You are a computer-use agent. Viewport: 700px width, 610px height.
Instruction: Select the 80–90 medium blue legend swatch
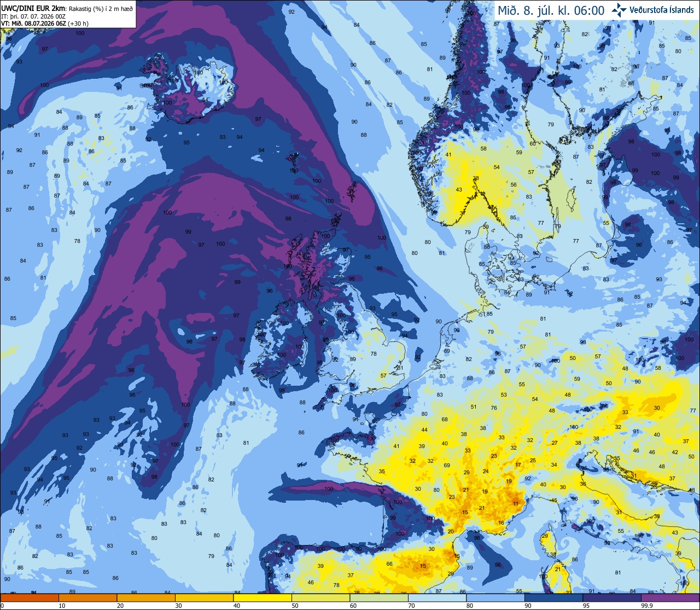coord(496,598)
